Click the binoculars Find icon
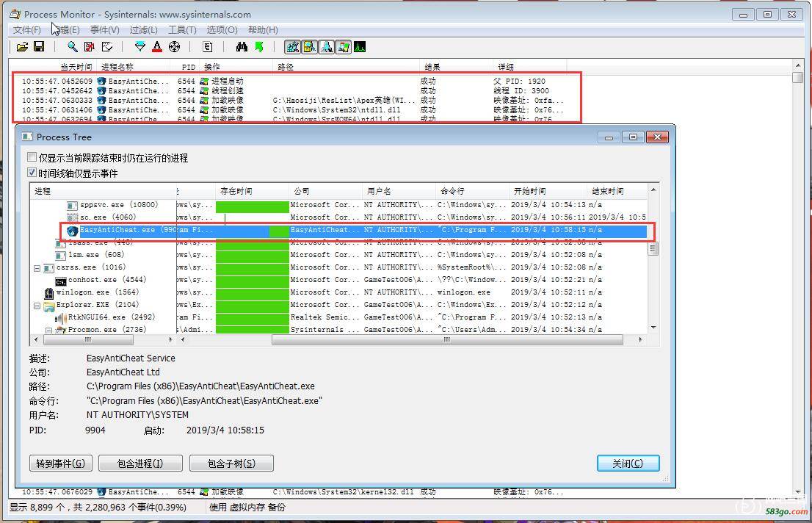The width and height of the screenshot is (812, 523). (242, 47)
